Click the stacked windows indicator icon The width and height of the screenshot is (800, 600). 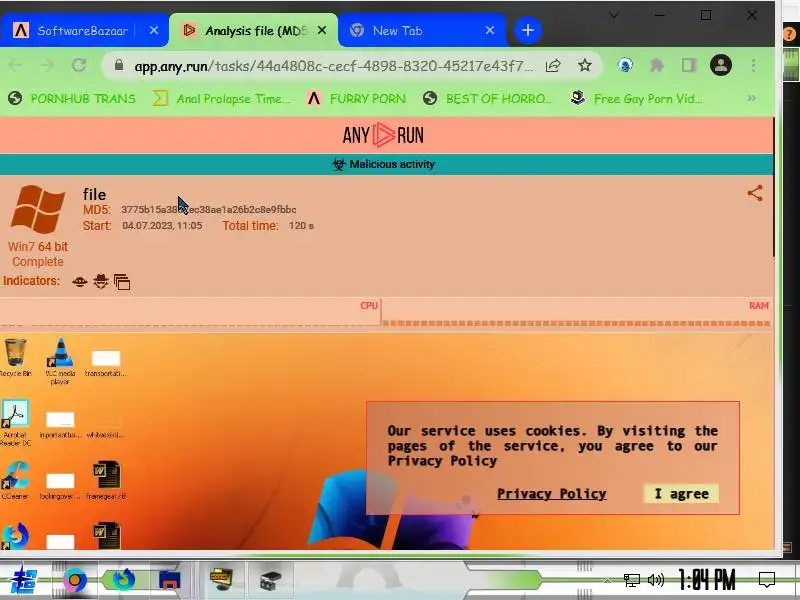122,282
